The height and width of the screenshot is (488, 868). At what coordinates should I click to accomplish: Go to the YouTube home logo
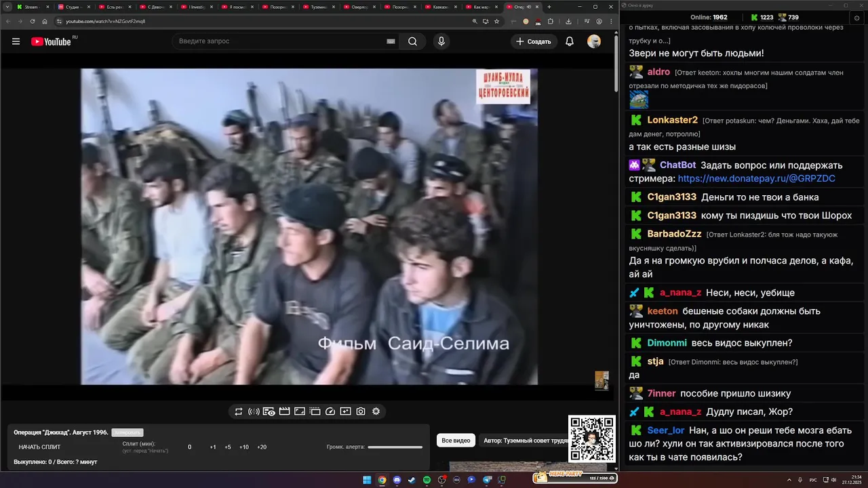coord(51,41)
